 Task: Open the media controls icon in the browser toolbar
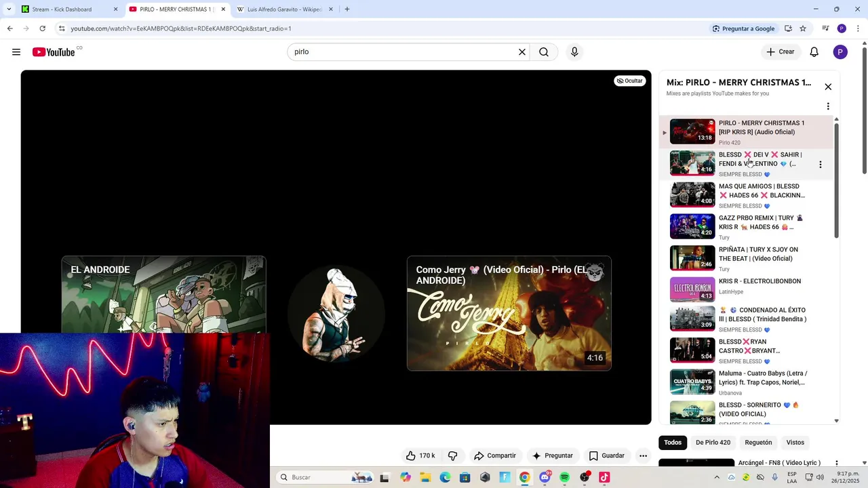pyautogui.click(x=825, y=28)
